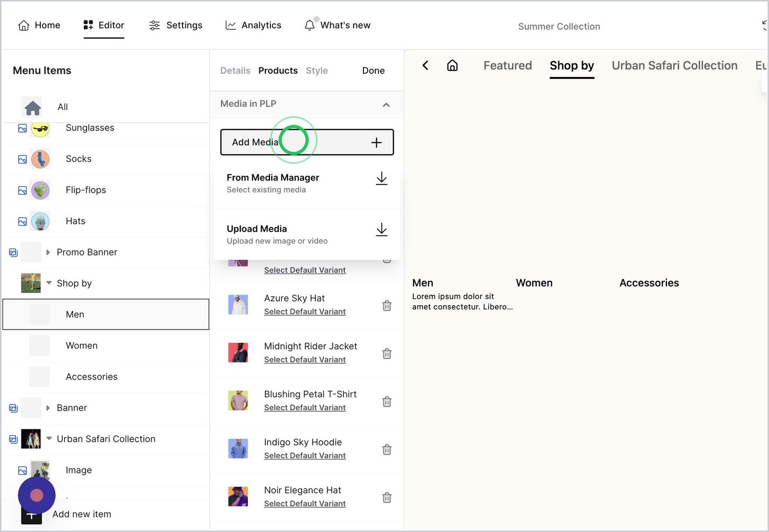Viewport: 769px width, 532px height.
Task: Open Urban Safari Collection preview tab
Action: (x=674, y=65)
